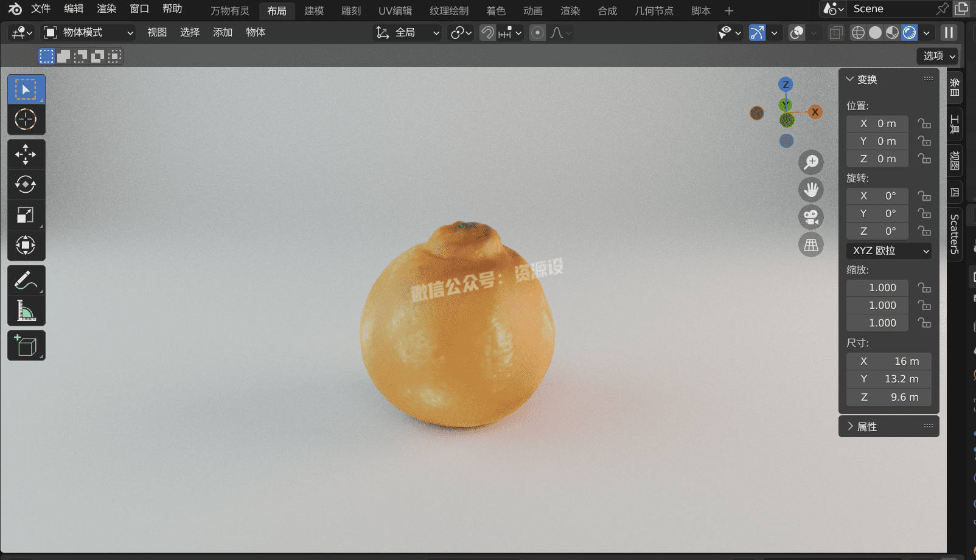Switch to solid viewport shading

pyautogui.click(x=875, y=33)
